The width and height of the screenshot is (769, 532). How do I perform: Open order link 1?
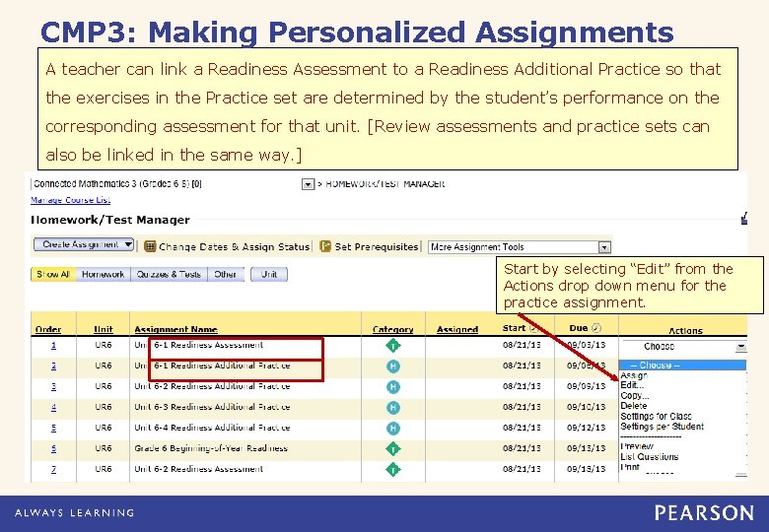pos(53,346)
